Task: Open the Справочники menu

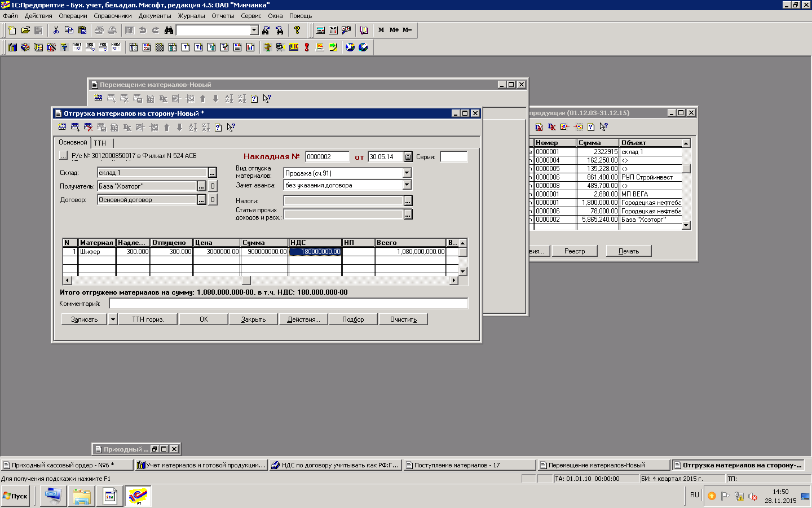Action: click(113, 16)
